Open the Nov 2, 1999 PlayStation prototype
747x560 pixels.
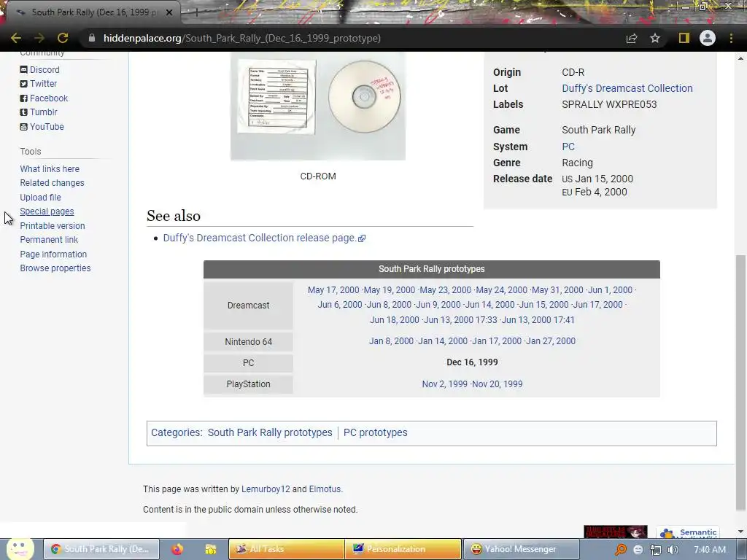[x=444, y=384]
